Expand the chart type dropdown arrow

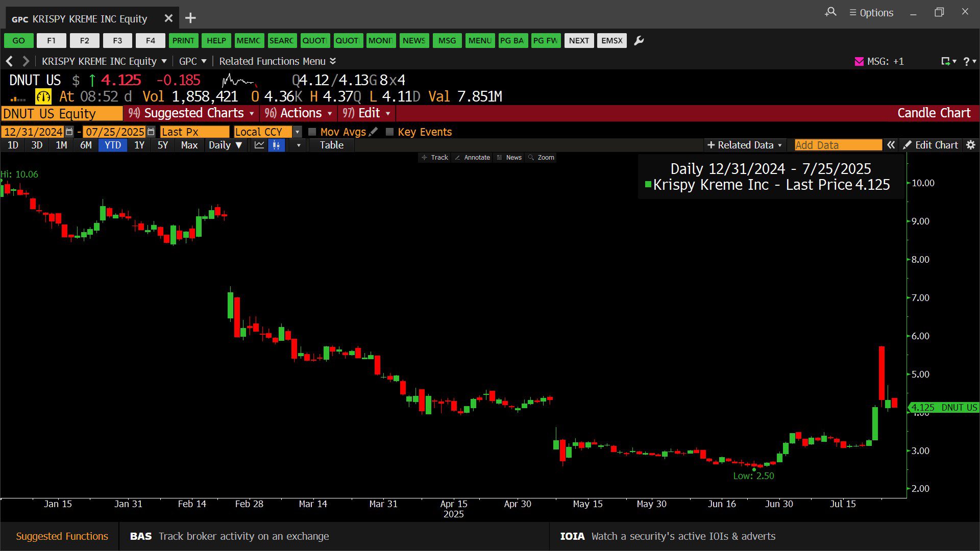(x=299, y=145)
